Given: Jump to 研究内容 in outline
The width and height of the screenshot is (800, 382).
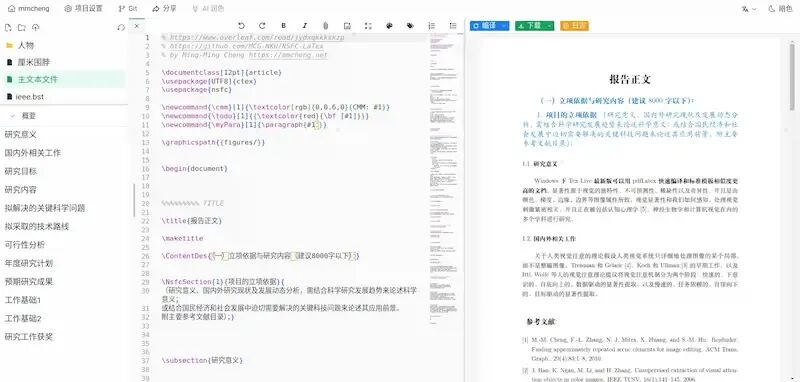Looking at the screenshot, I should click(20, 190).
